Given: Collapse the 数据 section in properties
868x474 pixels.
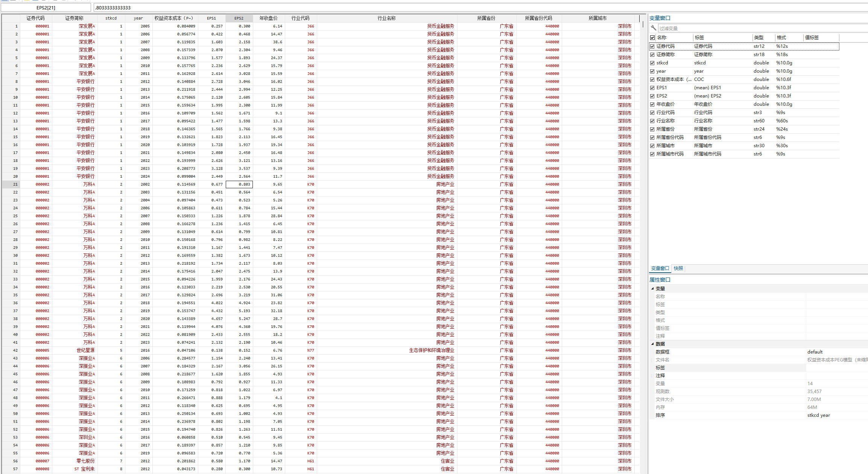Looking at the screenshot, I should click(653, 344).
